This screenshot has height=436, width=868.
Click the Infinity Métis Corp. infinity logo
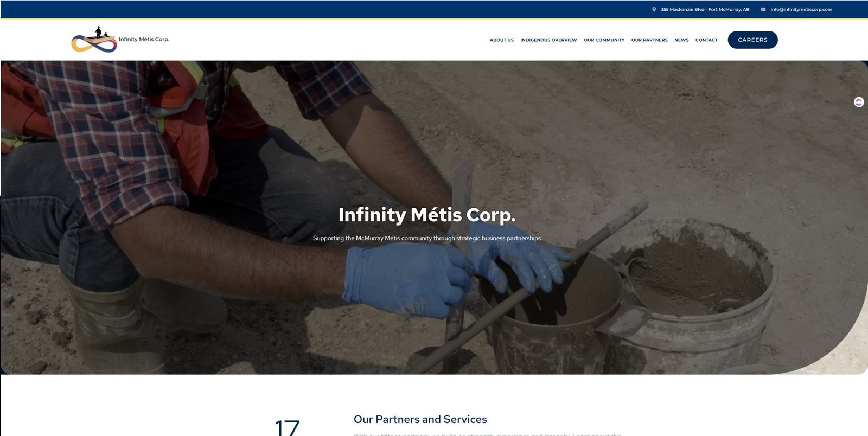94,40
